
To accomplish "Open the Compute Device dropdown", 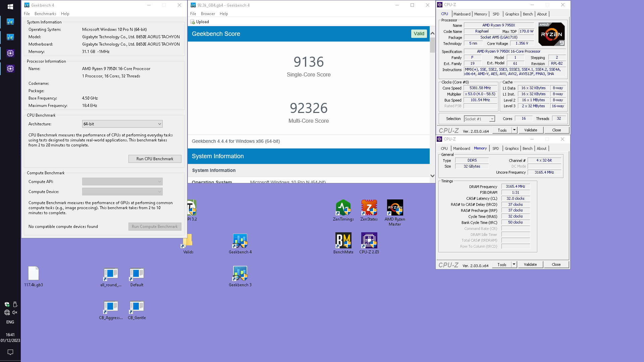I will click(122, 192).
